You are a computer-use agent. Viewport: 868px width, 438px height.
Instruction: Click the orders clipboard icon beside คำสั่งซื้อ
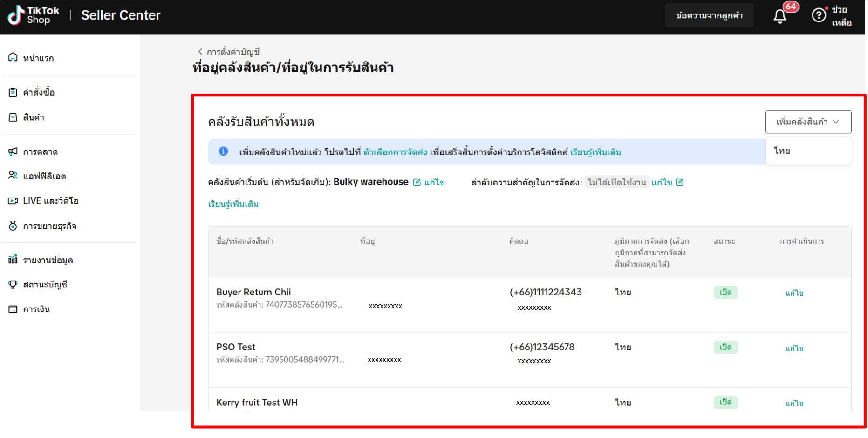pyautogui.click(x=13, y=92)
